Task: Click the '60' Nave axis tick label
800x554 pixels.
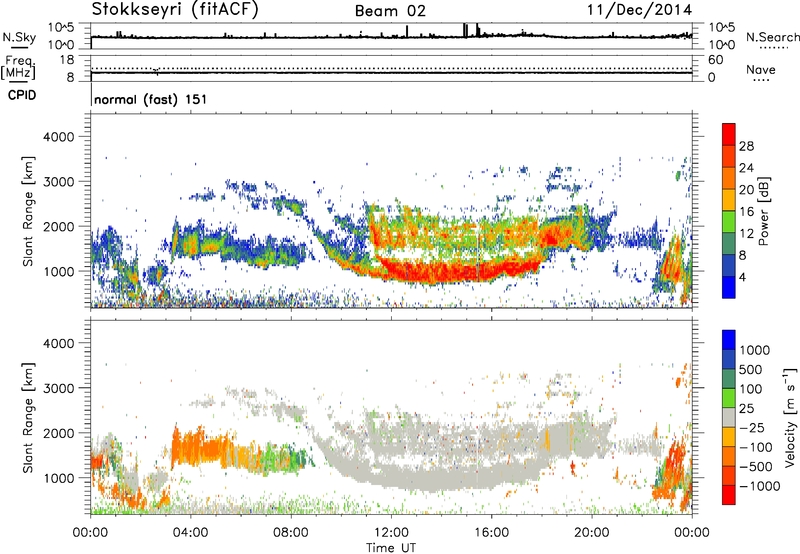Action: pos(715,60)
